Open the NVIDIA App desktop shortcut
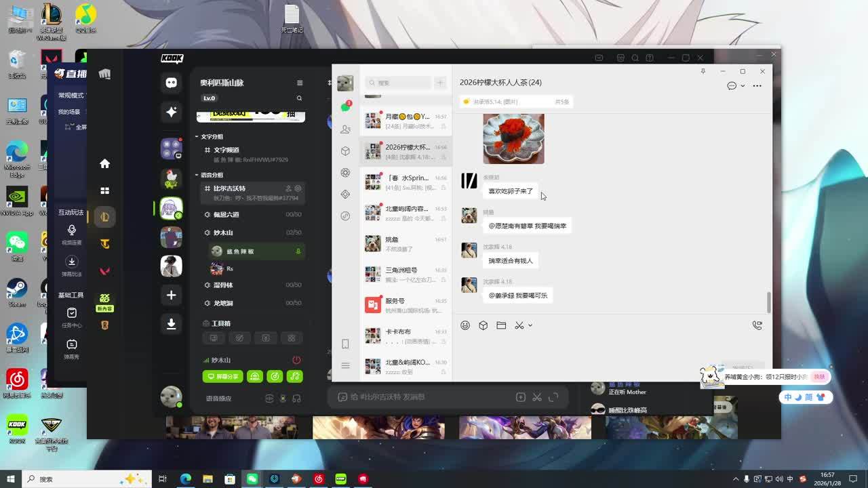Viewport: 868px width, 488px height. [17, 201]
